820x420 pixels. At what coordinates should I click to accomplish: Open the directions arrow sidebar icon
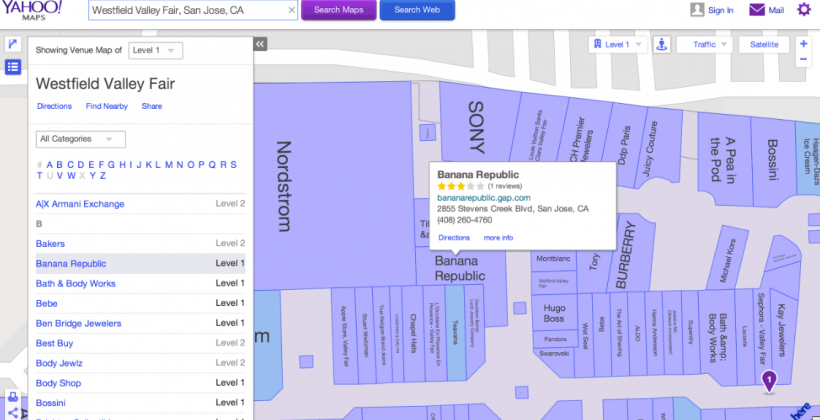point(13,44)
